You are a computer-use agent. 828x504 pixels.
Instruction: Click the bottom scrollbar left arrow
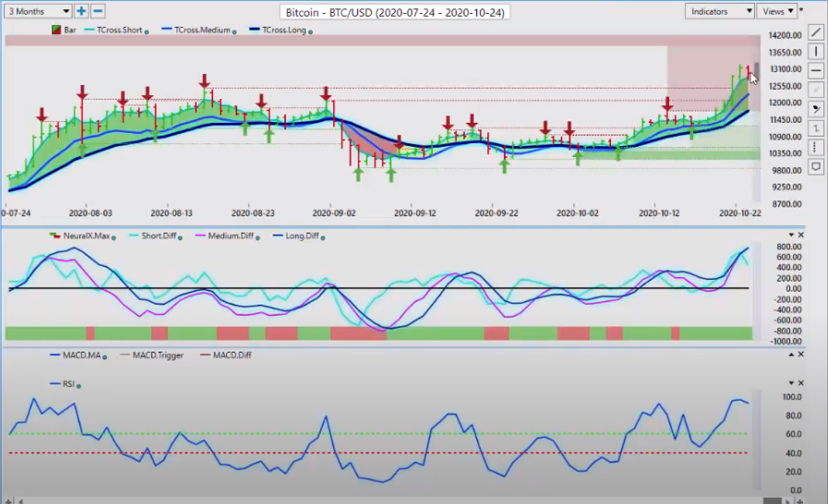pos(21,501)
